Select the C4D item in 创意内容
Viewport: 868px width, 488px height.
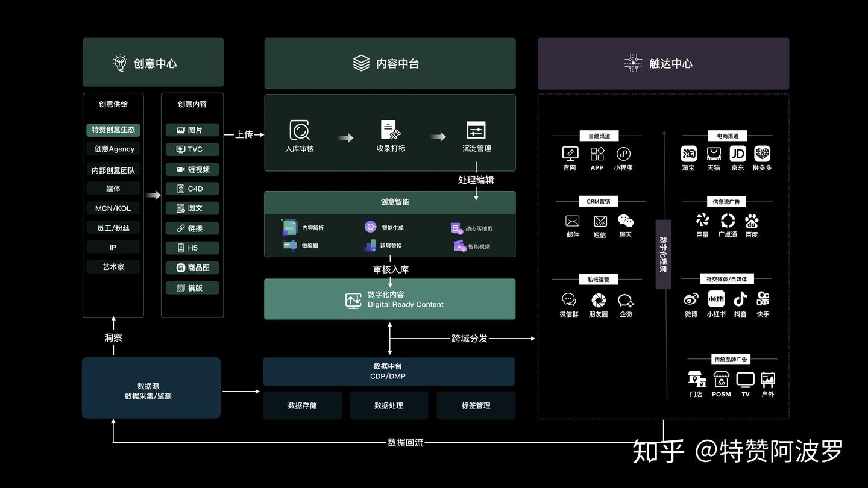192,189
